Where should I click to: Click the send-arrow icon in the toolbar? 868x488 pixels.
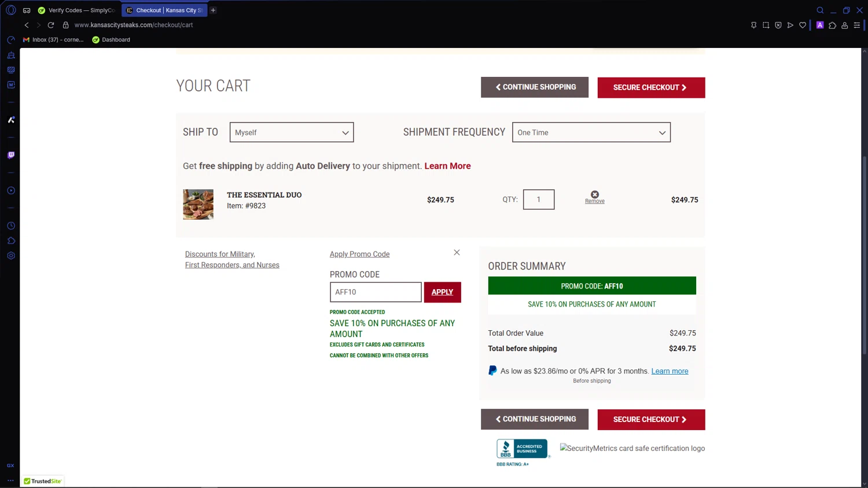pyautogui.click(x=790, y=25)
